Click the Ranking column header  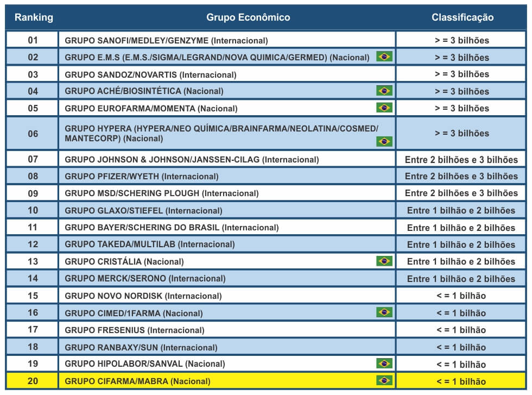[x=34, y=17]
